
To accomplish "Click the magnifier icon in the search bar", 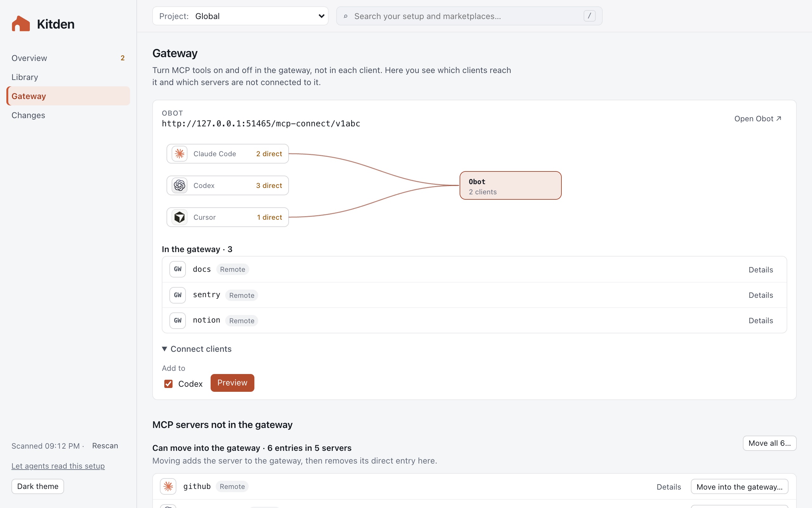I will 346,16.
